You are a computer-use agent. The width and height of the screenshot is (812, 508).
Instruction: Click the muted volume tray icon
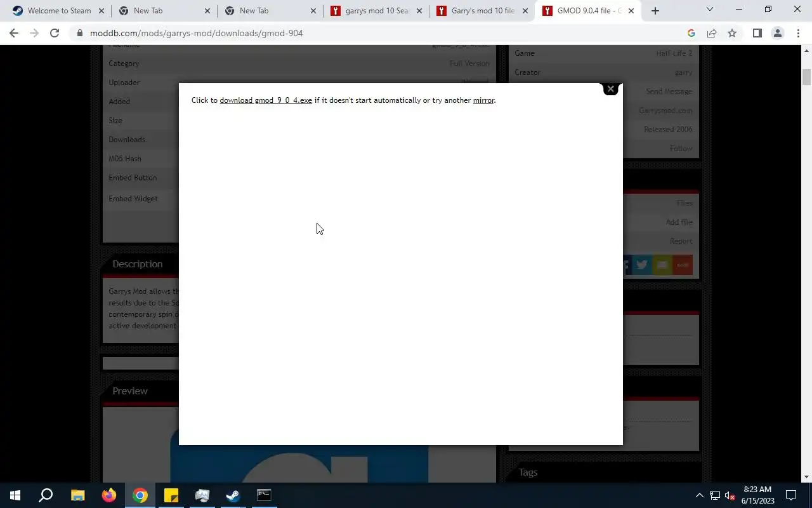click(730, 495)
